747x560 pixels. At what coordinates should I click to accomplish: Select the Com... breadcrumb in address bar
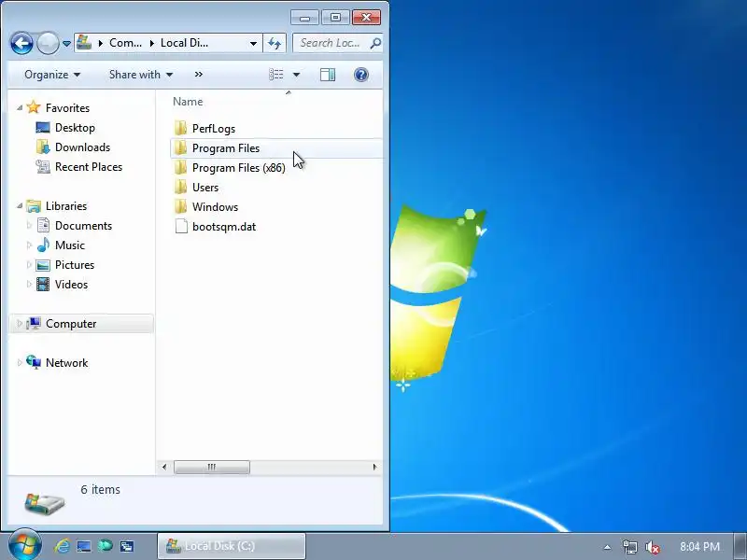tap(125, 43)
